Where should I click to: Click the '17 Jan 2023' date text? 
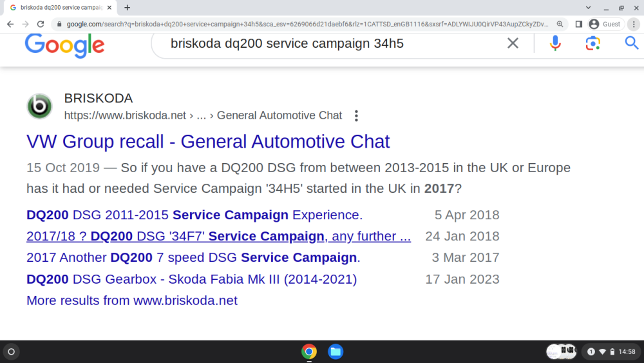click(x=462, y=280)
